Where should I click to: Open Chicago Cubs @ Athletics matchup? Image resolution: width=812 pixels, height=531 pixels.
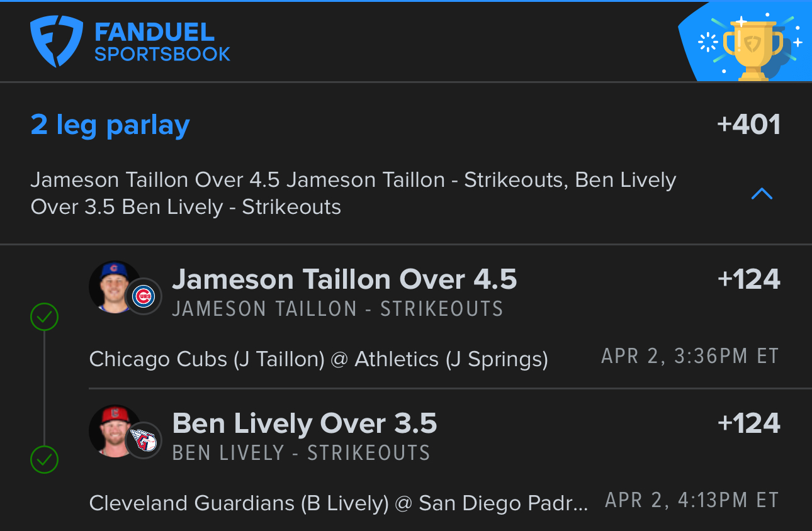click(x=319, y=359)
